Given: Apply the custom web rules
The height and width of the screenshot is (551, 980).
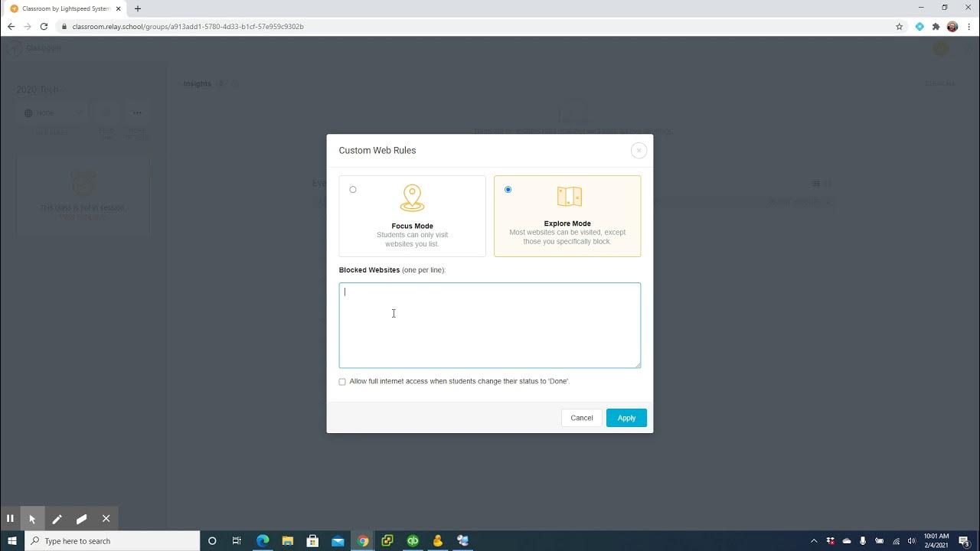Looking at the screenshot, I should 626,418.
